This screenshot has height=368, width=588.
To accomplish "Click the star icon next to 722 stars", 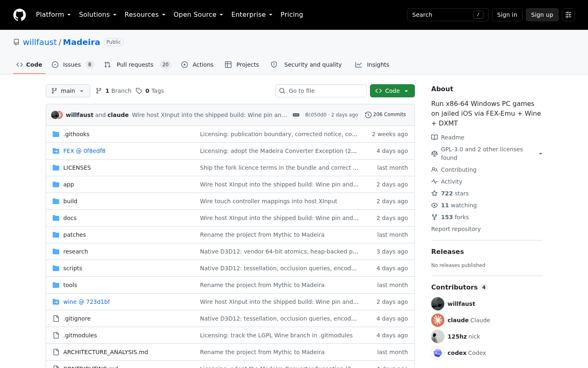I will click(x=434, y=193).
